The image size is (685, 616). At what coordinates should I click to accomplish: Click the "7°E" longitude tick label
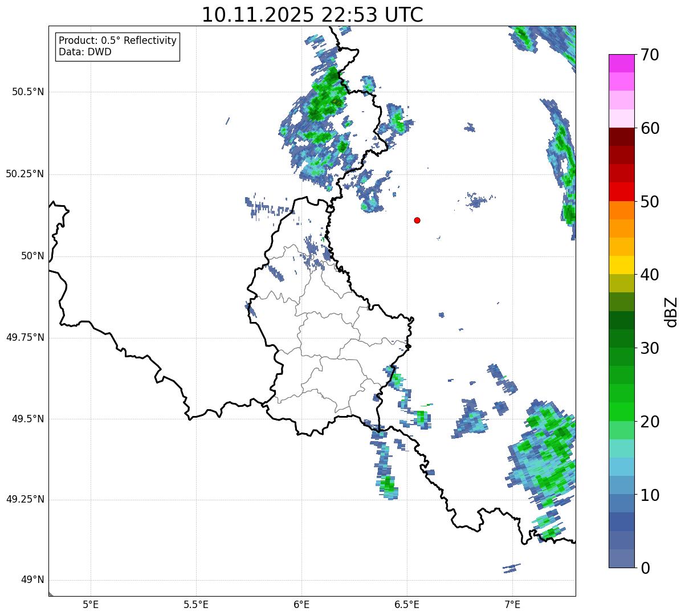512,604
